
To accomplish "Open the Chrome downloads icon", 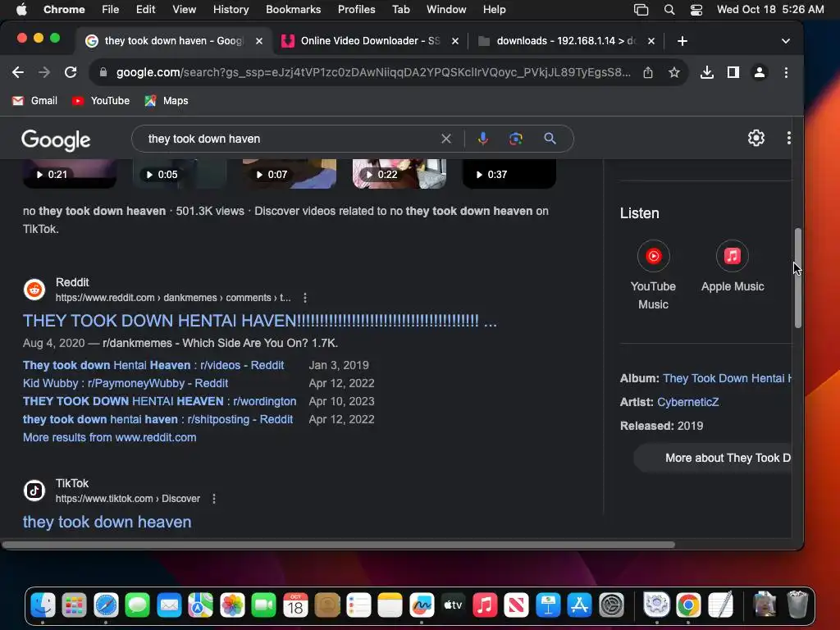I will click(706, 72).
